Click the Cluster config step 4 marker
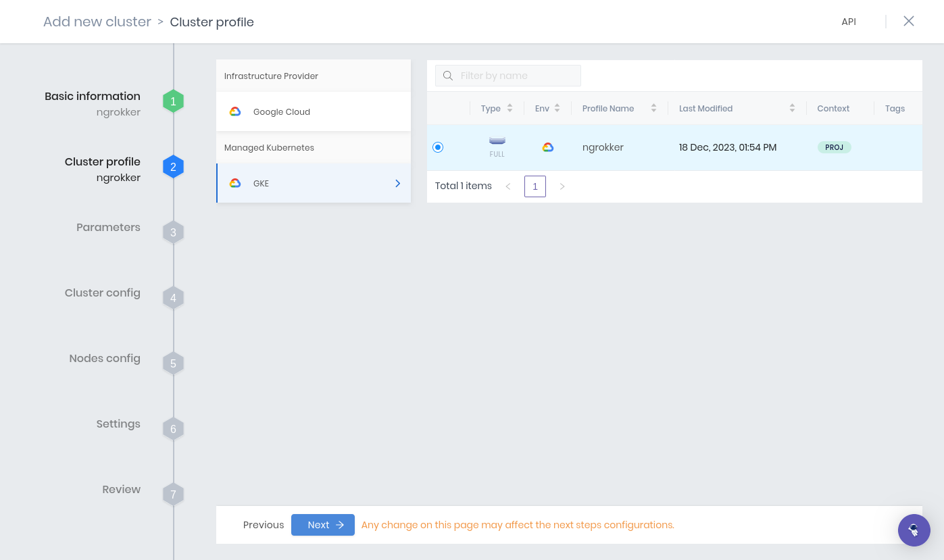Viewport: 944px width, 560px height. pos(173,297)
